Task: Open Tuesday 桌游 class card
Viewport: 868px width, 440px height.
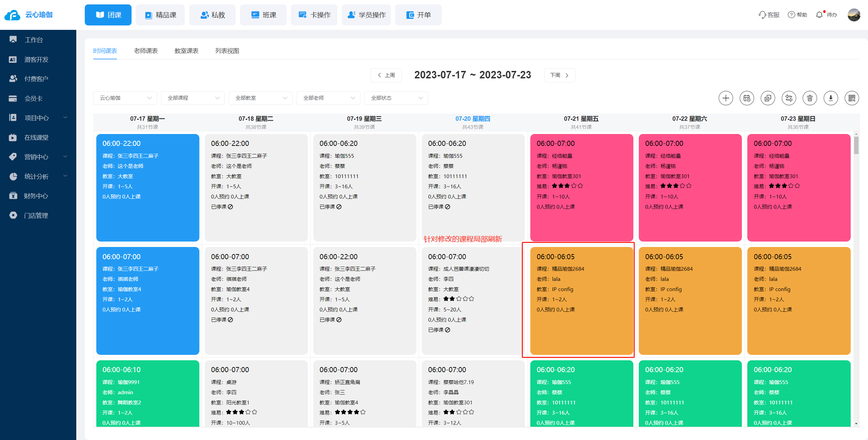Action: [x=256, y=394]
